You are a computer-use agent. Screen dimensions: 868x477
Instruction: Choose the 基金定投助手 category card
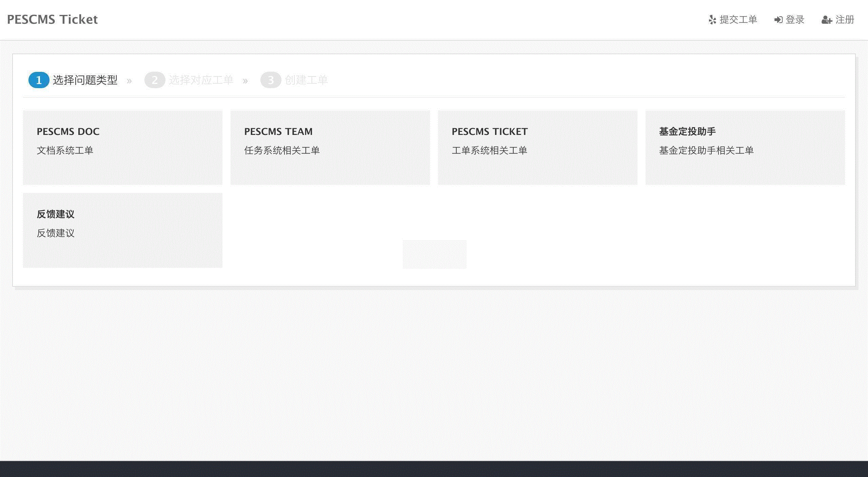click(745, 147)
